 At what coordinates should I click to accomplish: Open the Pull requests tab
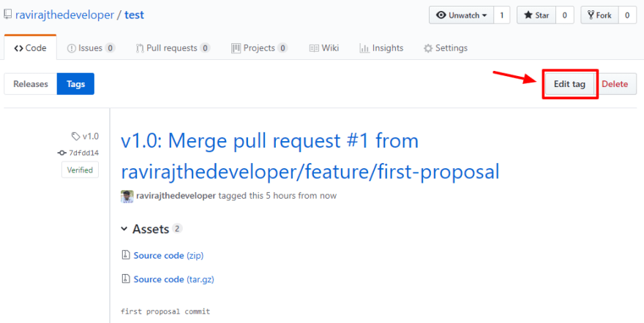coord(173,48)
